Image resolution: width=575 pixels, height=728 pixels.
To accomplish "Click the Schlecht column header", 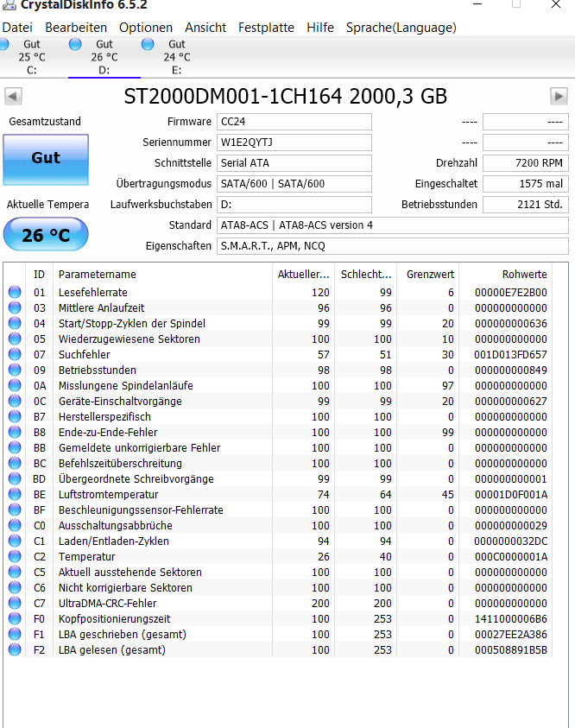I will tap(366, 275).
